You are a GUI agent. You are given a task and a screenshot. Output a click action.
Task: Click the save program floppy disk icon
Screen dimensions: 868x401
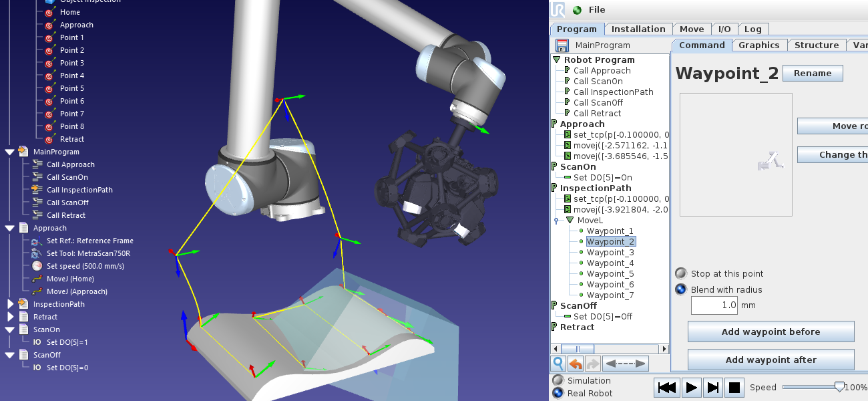point(562,45)
